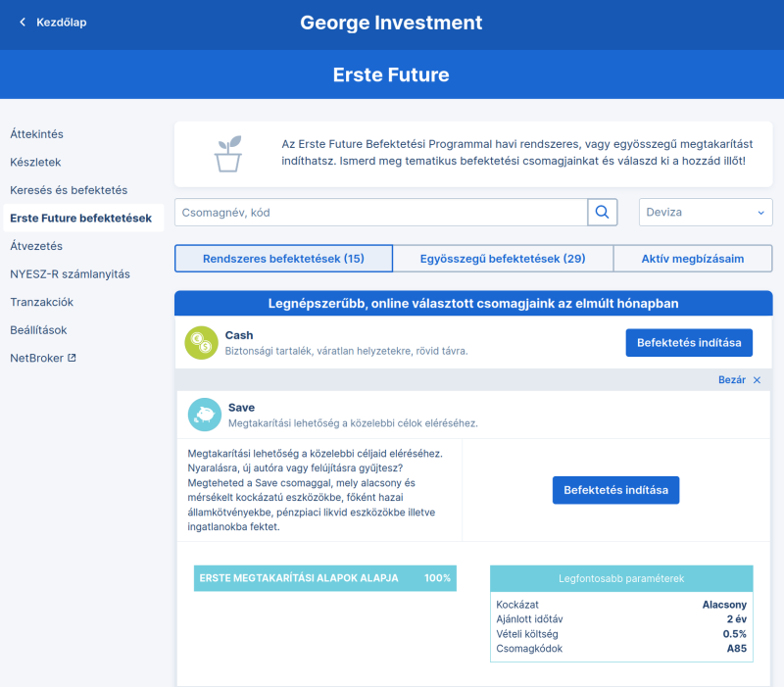Open Beállítások in the sidebar
The width and height of the screenshot is (784, 687).
38,330
